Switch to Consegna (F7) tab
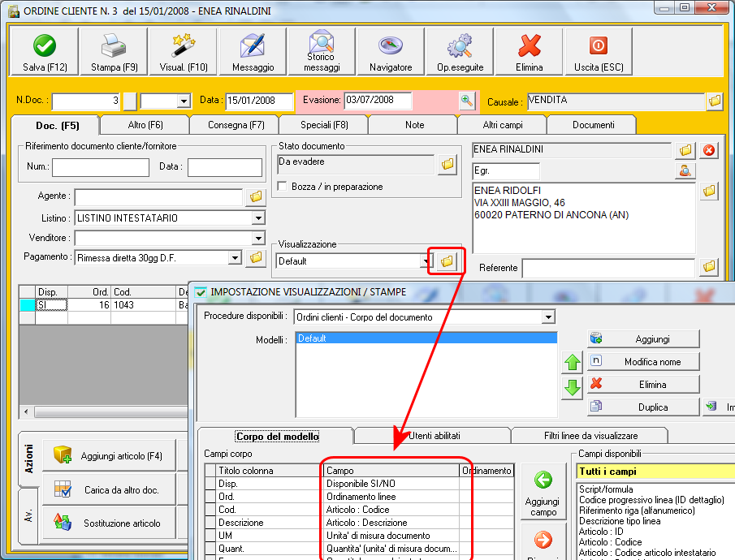The image size is (735, 560). pos(236,125)
